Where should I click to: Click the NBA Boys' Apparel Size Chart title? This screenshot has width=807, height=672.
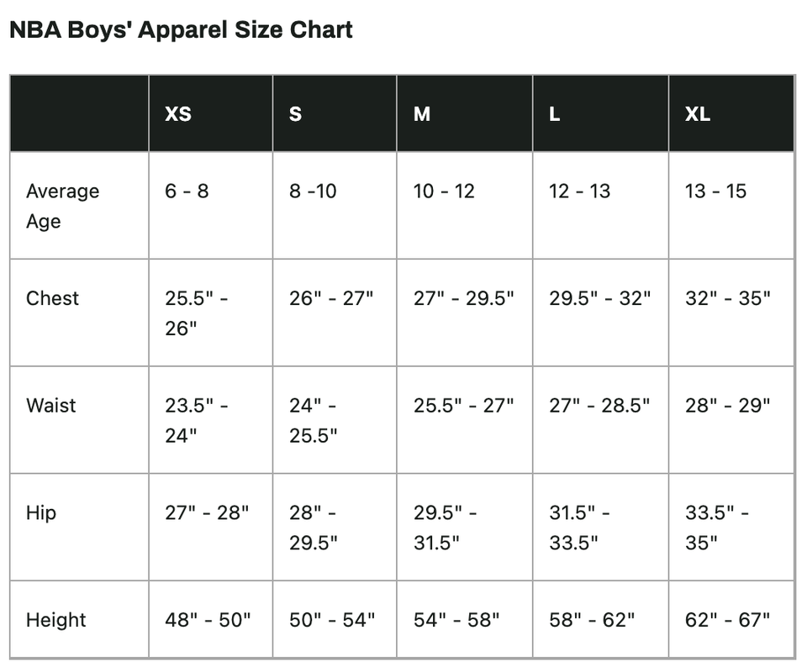tap(182, 30)
